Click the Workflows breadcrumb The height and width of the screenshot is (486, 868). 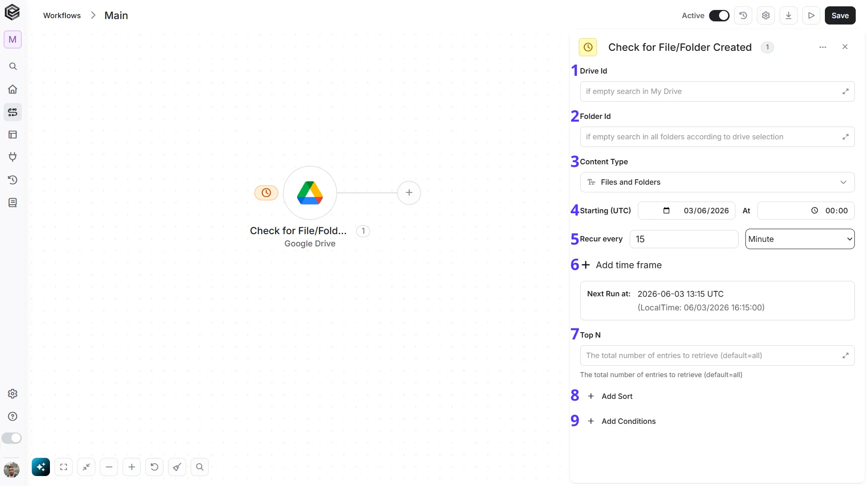pyautogui.click(x=62, y=15)
